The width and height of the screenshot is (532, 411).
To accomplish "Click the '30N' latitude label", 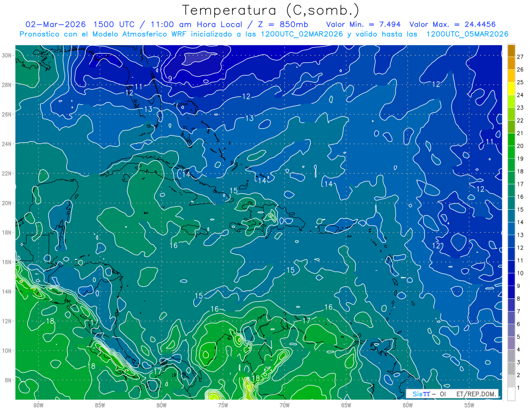I will 8,55.
